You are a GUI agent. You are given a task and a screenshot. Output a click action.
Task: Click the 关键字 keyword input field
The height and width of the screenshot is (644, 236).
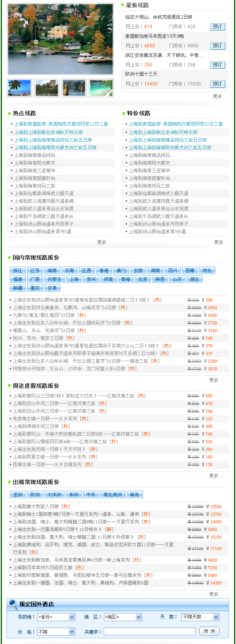(x=150, y=632)
